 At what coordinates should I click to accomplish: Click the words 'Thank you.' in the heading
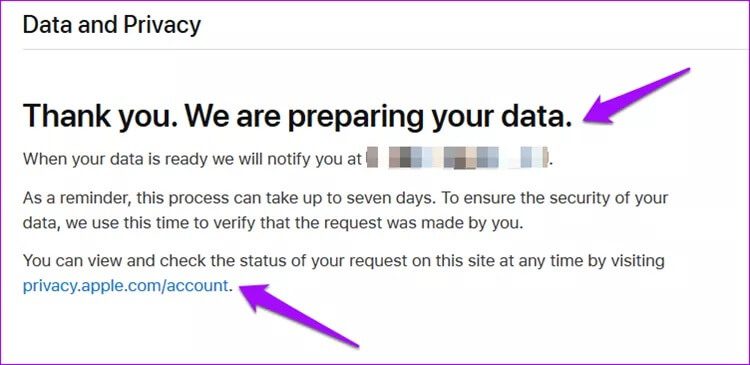click(x=99, y=117)
